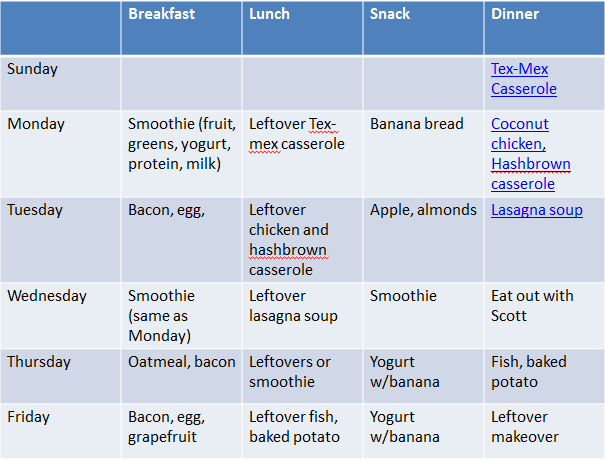The height and width of the screenshot is (459, 605).
Task: Click the Apple, almonds snack cell
Action: click(423, 240)
